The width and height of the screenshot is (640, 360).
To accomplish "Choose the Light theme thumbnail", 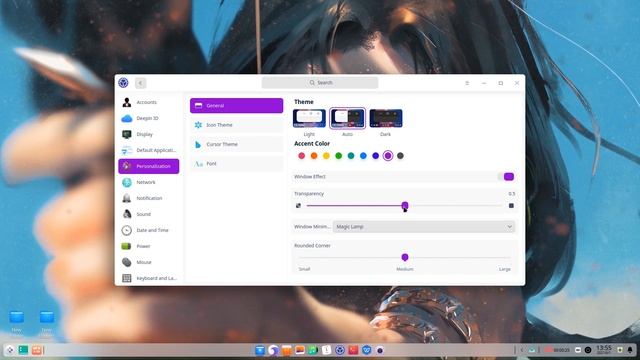I will point(309,118).
